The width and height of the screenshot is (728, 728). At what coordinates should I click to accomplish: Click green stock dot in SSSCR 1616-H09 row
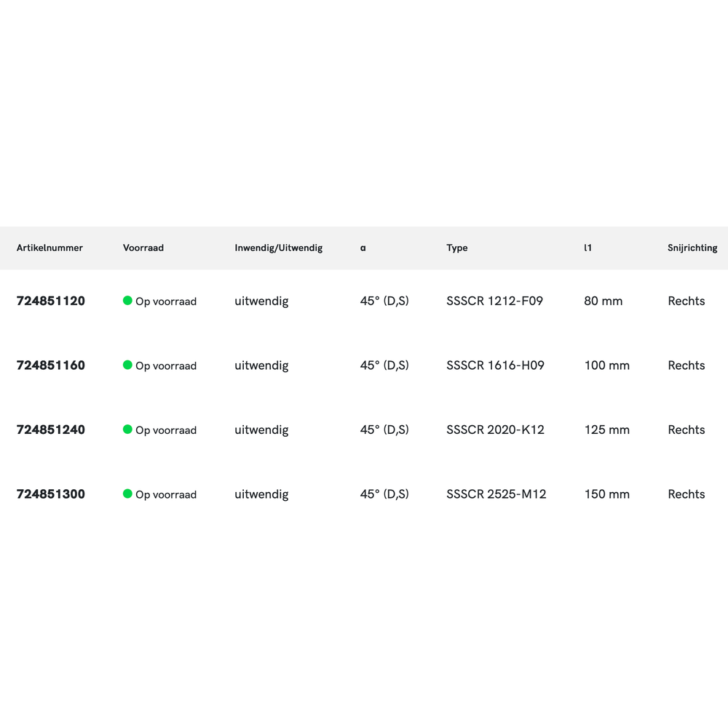pos(127,365)
